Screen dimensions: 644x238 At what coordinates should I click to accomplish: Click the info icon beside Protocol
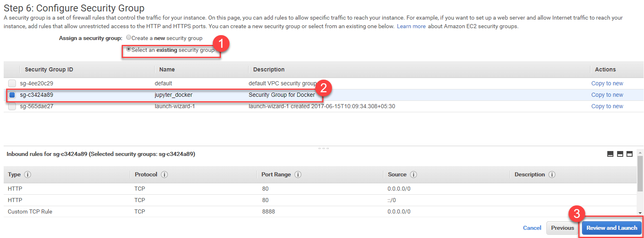point(164,174)
